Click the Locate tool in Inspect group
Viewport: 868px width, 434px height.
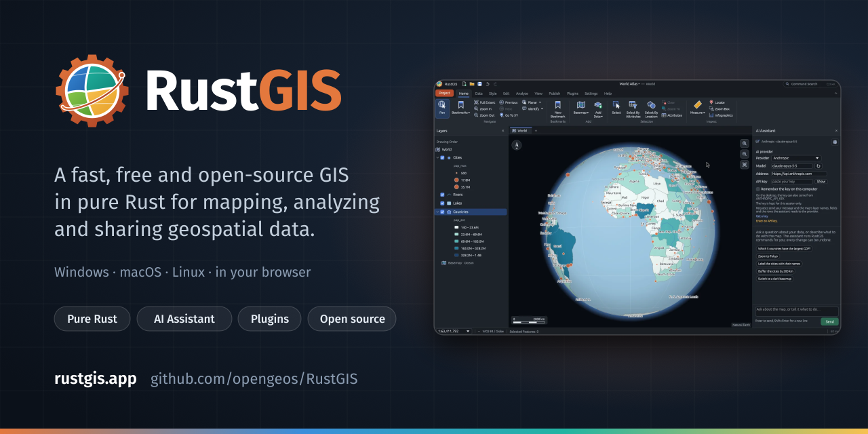[x=717, y=102]
